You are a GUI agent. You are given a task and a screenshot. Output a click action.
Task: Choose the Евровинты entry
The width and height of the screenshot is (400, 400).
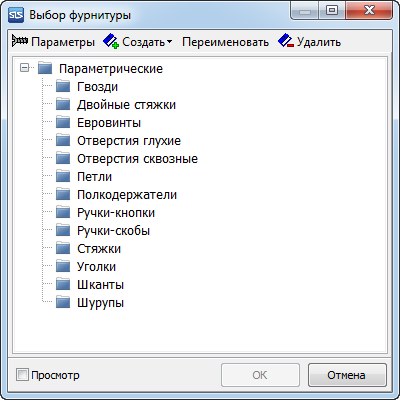click(x=109, y=123)
